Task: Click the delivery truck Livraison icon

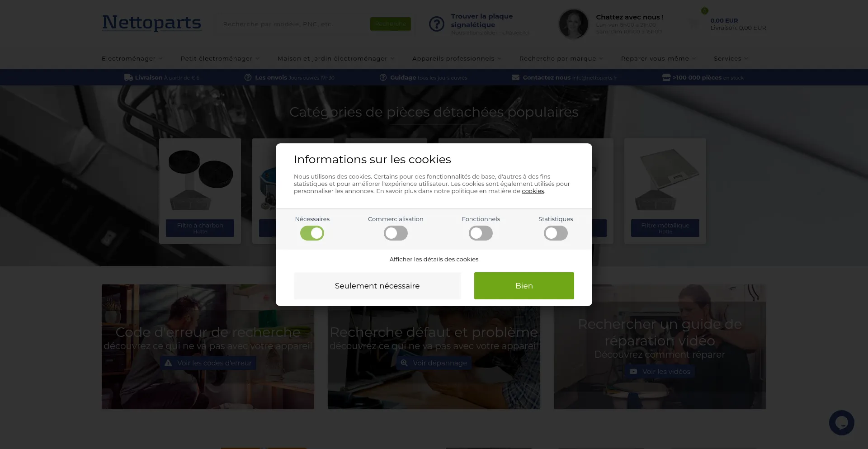Action: (128, 77)
